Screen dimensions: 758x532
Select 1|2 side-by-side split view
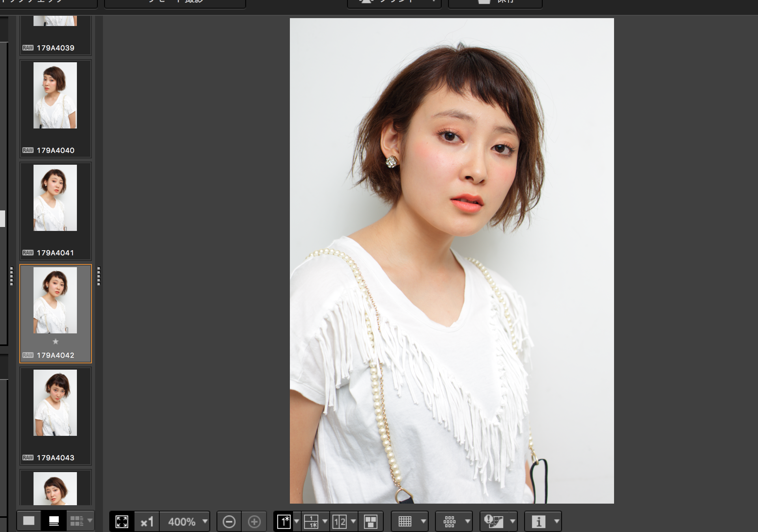pos(340,522)
